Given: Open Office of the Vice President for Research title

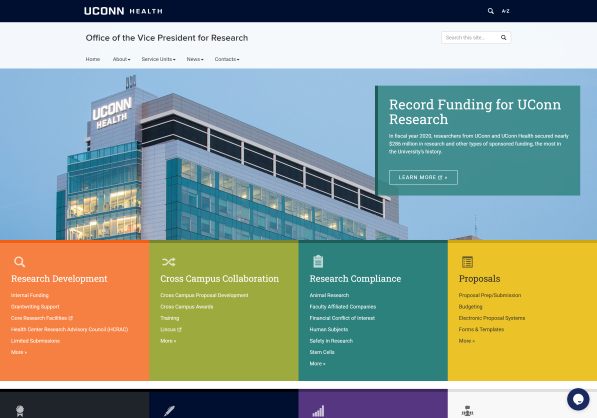Looking at the screenshot, I should [167, 38].
